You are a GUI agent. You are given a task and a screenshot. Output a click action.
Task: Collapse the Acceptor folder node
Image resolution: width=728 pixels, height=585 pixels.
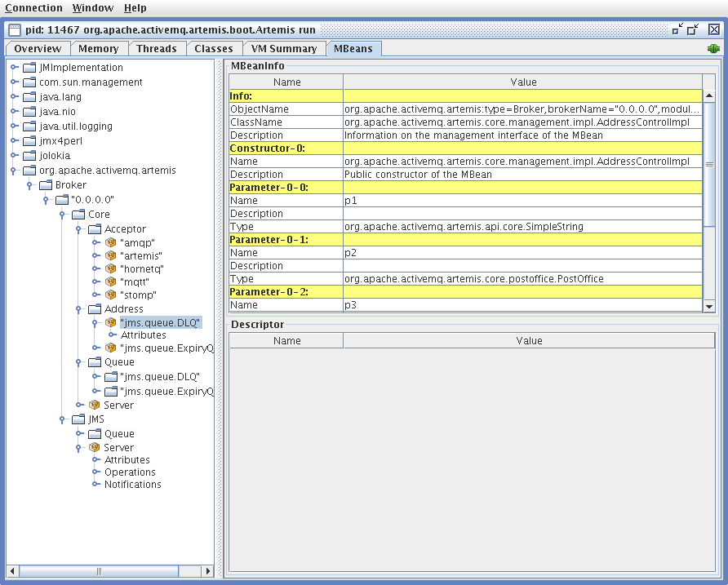coord(79,229)
